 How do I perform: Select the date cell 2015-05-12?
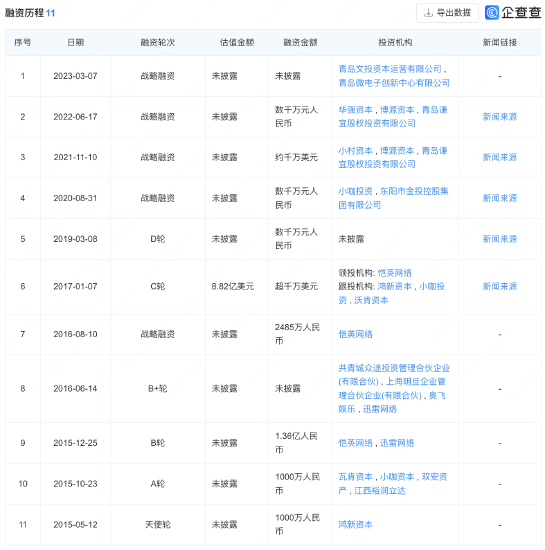(x=75, y=525)
